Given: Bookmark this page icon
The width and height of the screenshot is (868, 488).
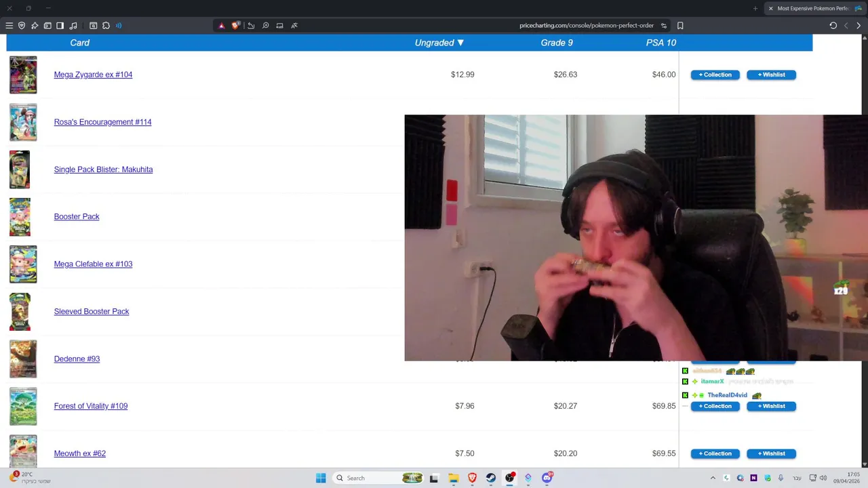Looking at the screenshot, I should tap(680, 26).
